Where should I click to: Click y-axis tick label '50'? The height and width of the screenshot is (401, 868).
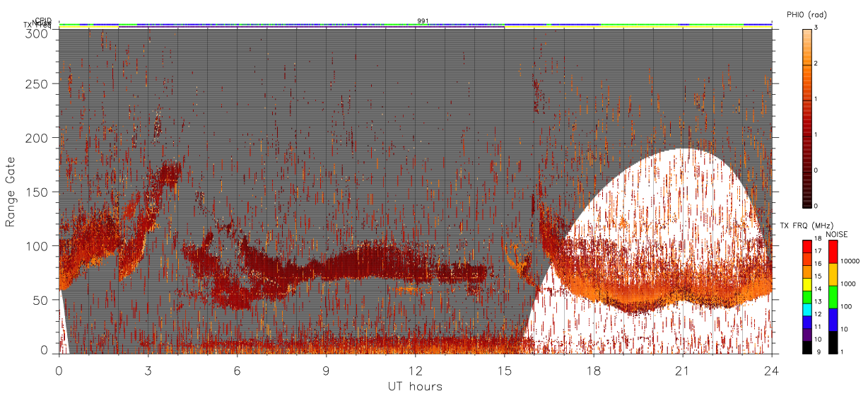pos(40,300)
